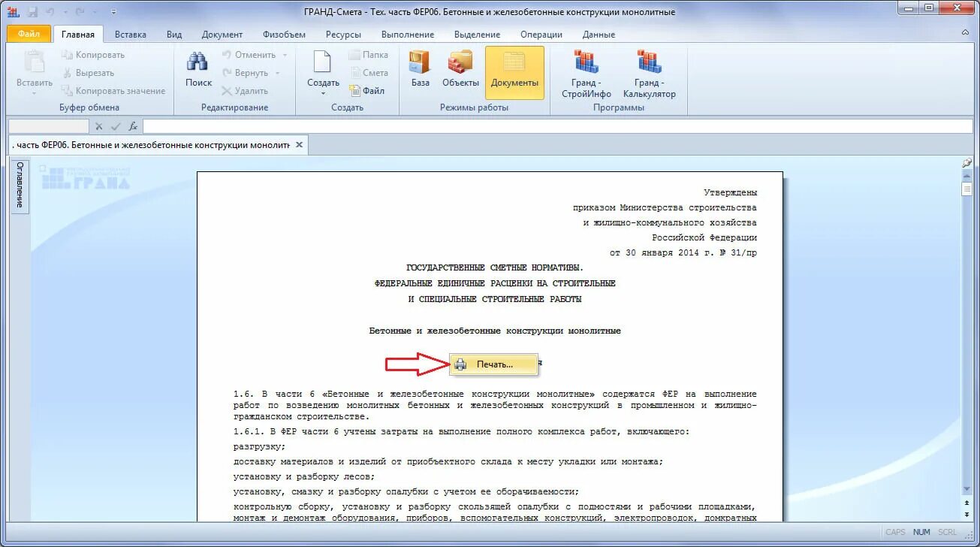Open the Операции ribbon tab
The height and width of the screenshot is (547, 980).
[541, 35]
